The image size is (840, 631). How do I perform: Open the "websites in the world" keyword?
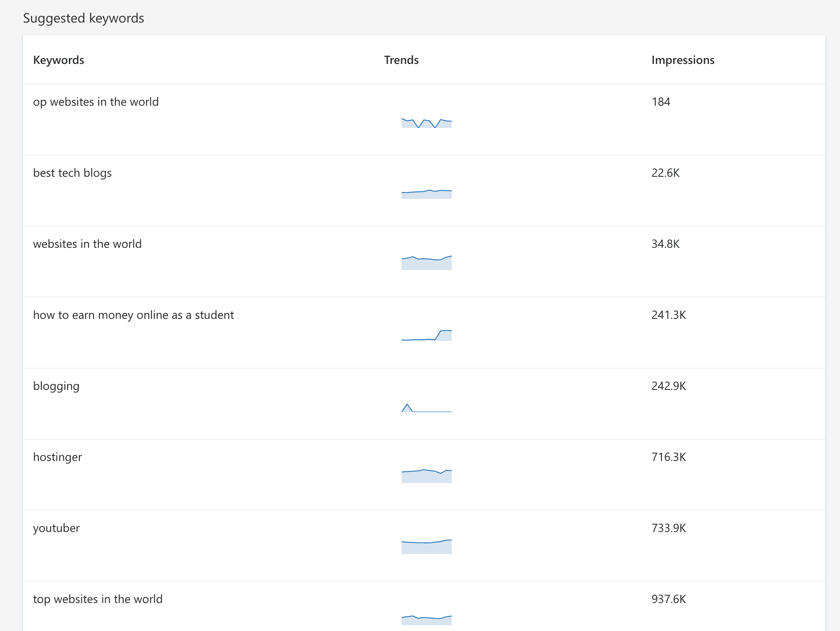[87, 244]
